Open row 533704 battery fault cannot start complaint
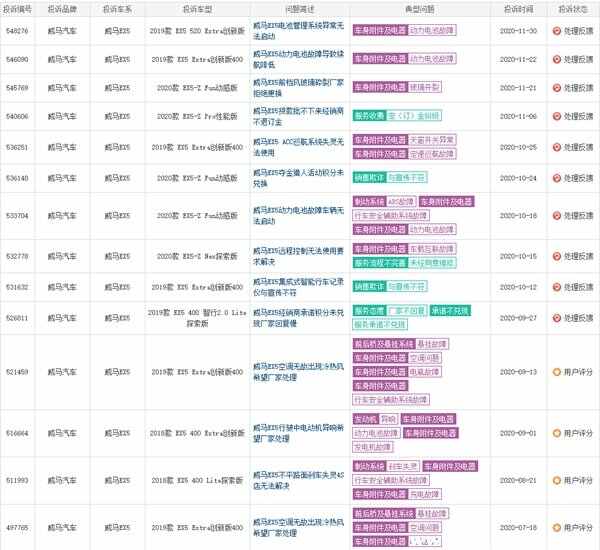600x550 pixels. [x=298, y=215]
